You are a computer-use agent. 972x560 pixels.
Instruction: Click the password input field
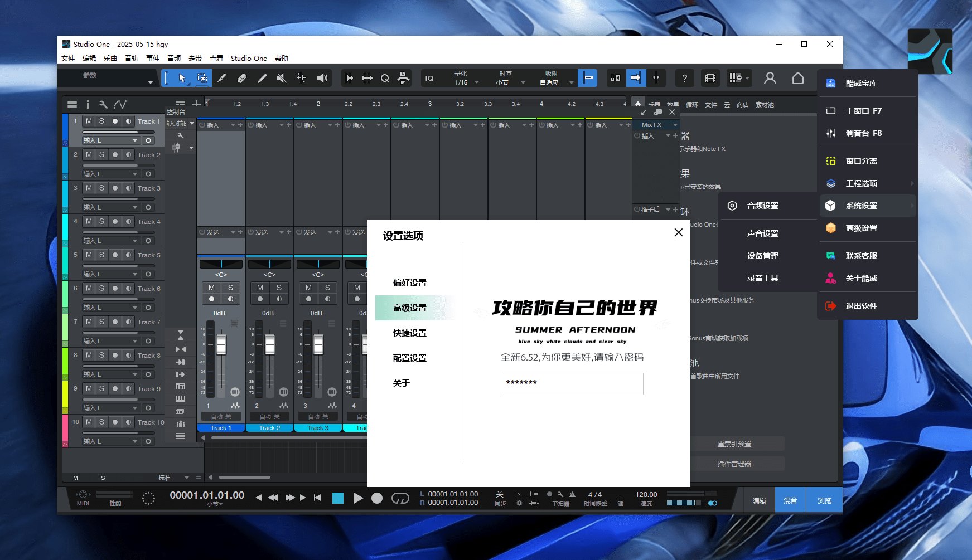tap(573, 383)
